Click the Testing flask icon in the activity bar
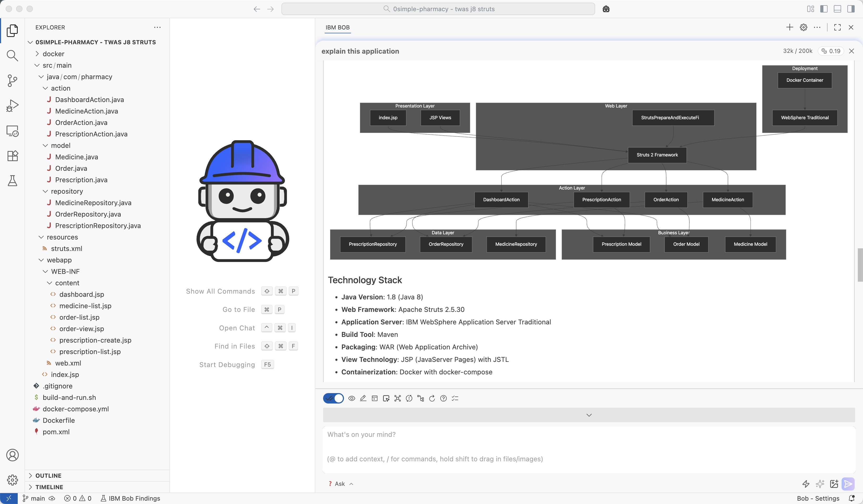863x504 pixels. coord(12,181)
